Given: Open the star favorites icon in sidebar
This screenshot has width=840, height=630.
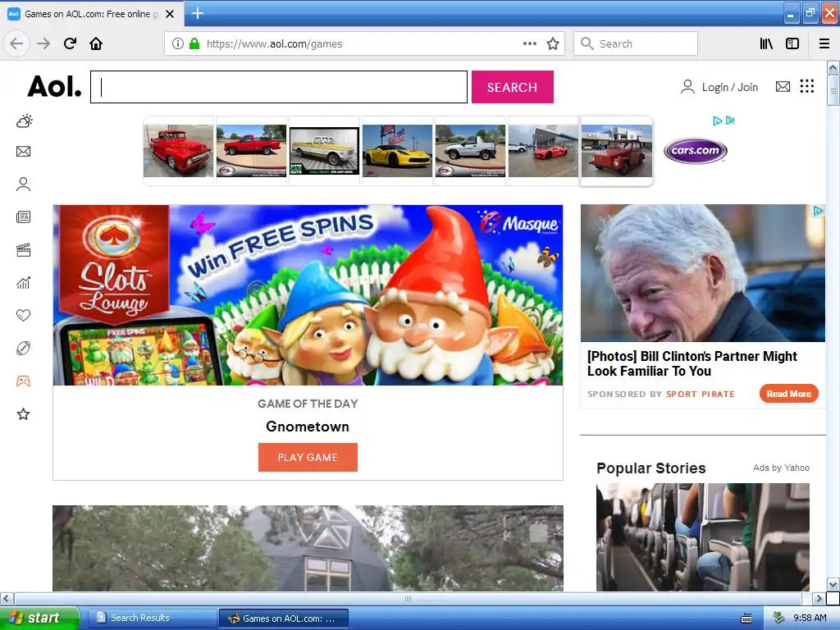Looking at the screenshot, I should coord(24,413).
